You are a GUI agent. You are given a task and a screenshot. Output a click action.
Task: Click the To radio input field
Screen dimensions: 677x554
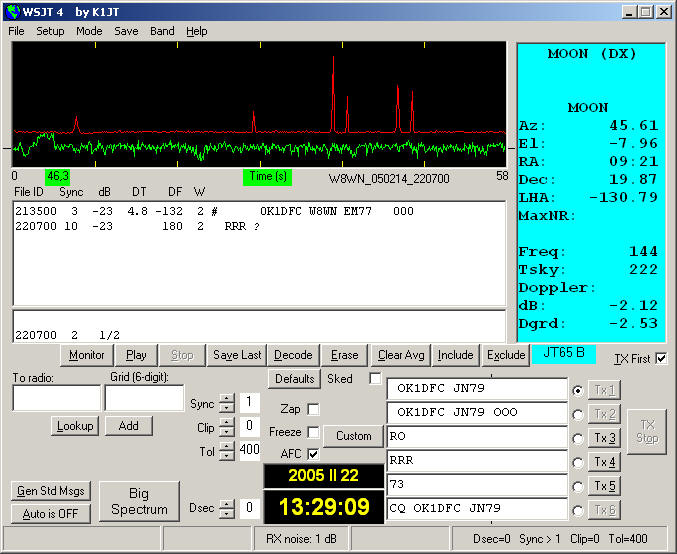[56, 398]
